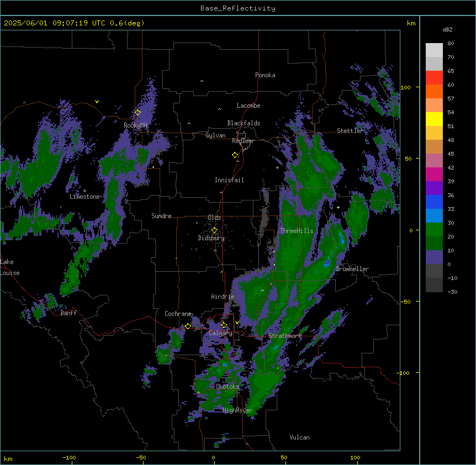The height and width of the screenshot is (465, 476).
Task: Click the HighRiver label
Action: (237, 410)
